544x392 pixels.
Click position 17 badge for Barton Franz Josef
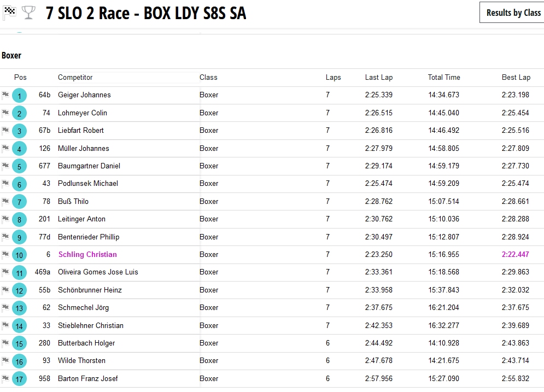coord(19,379)
